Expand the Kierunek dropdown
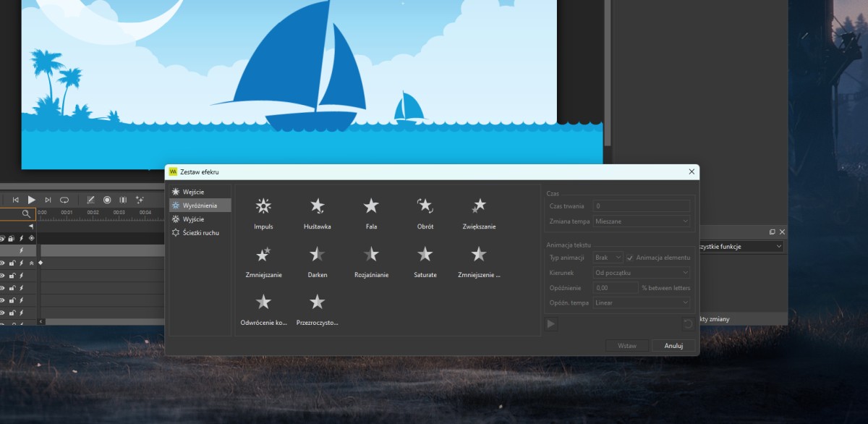The height and width of the screenshot is (424, 868). tap(642, 273)
